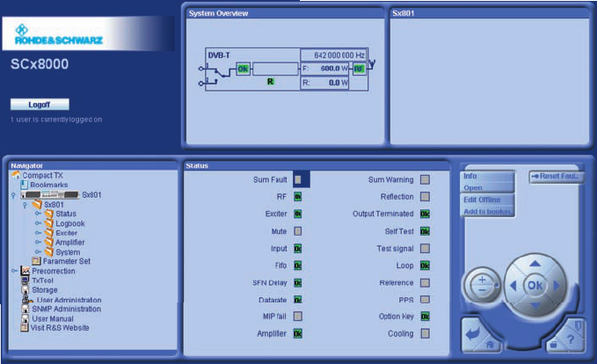Click the small lock icon near help

click(553, 345)
